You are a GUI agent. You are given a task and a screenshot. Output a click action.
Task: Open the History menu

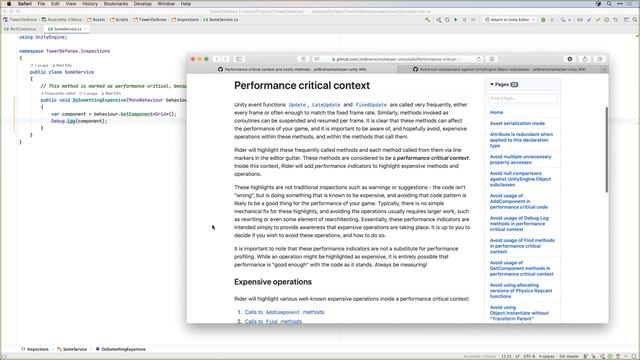click(x=90, y=4)
